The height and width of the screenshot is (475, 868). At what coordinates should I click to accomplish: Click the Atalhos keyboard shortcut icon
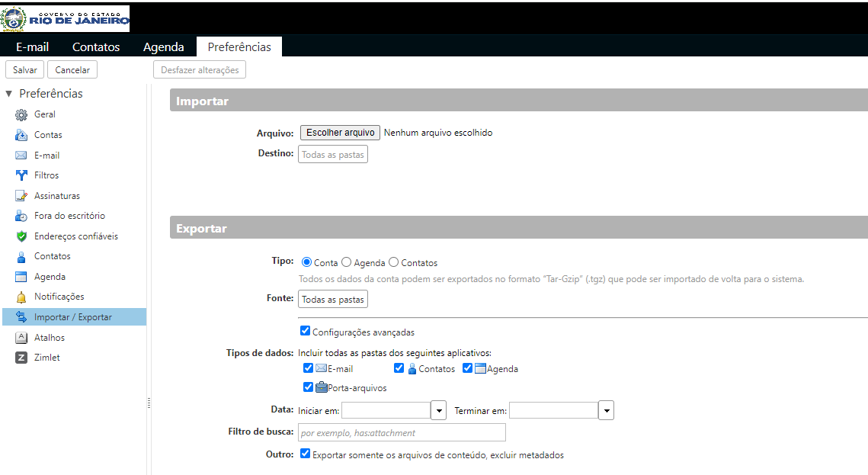pyautogui.click(x=21, y=338)
